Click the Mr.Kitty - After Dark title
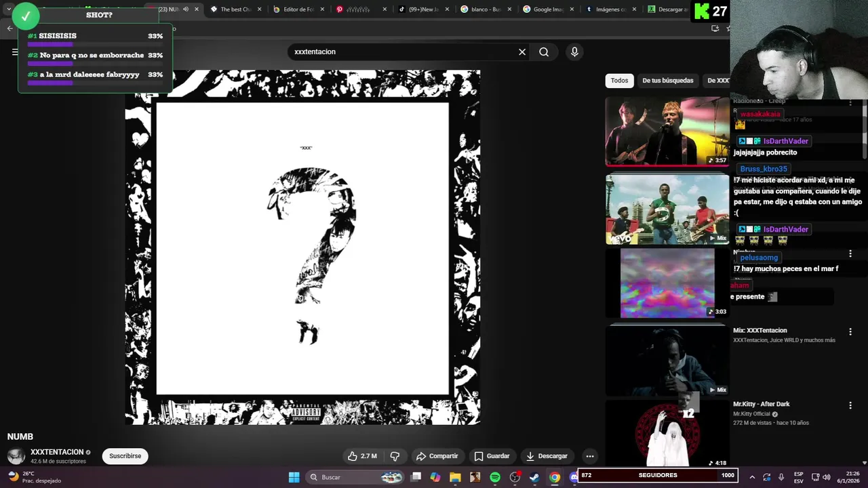Screen dimensions: 868x488 [x=762, y=405]
